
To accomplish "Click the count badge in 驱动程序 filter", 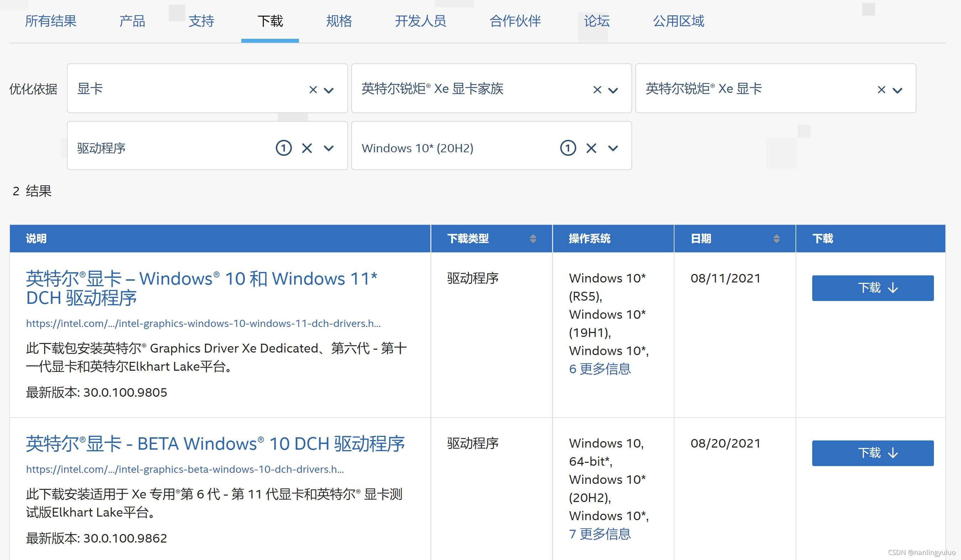I will (x=284, y=148).
